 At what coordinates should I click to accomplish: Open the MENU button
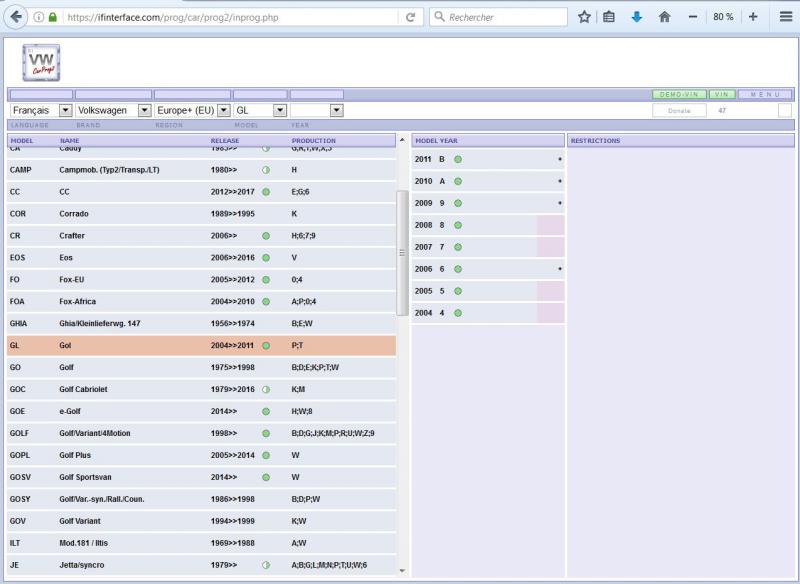[765, 94]
